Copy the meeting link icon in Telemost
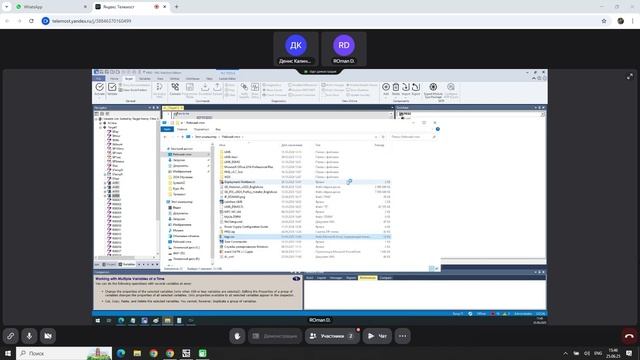Screen dimensions: 640x360 coord(11,336)
